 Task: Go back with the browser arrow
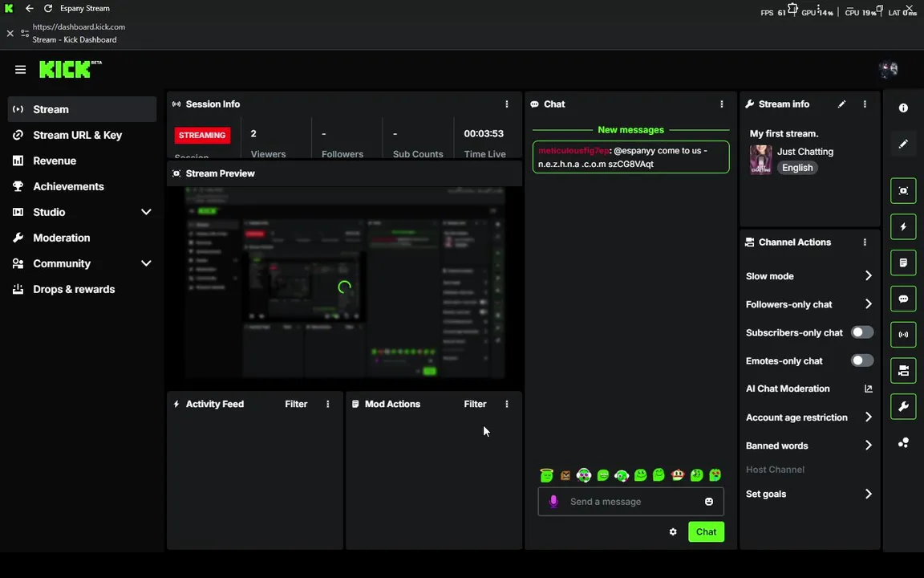pos(30,8)
